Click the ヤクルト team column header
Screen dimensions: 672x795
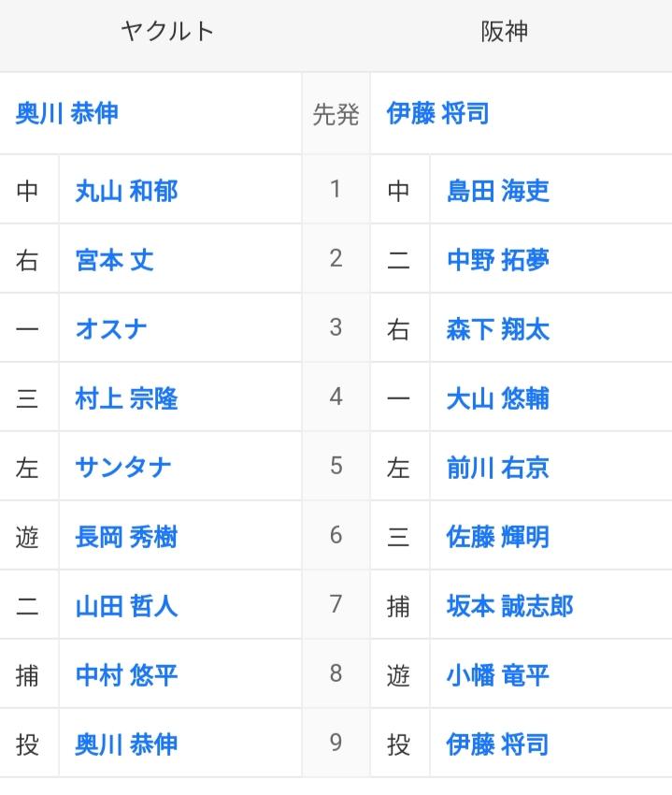pos(167,32)
